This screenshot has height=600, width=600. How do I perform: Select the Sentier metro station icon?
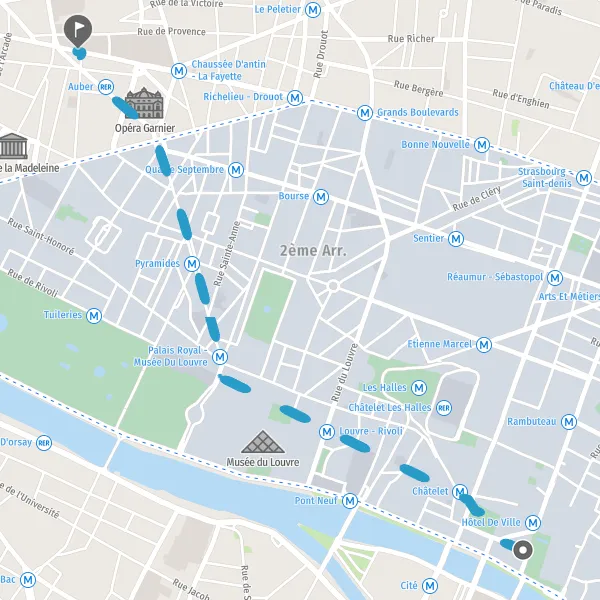click(456, 239)
